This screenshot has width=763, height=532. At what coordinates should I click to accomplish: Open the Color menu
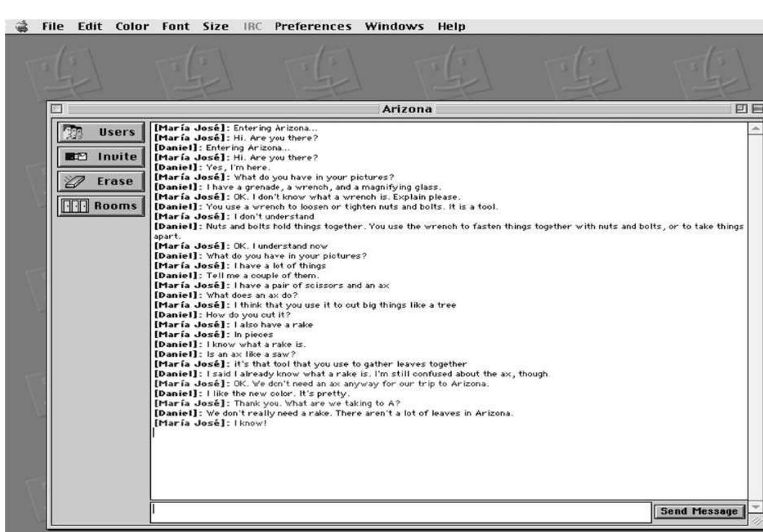[132, 27]
